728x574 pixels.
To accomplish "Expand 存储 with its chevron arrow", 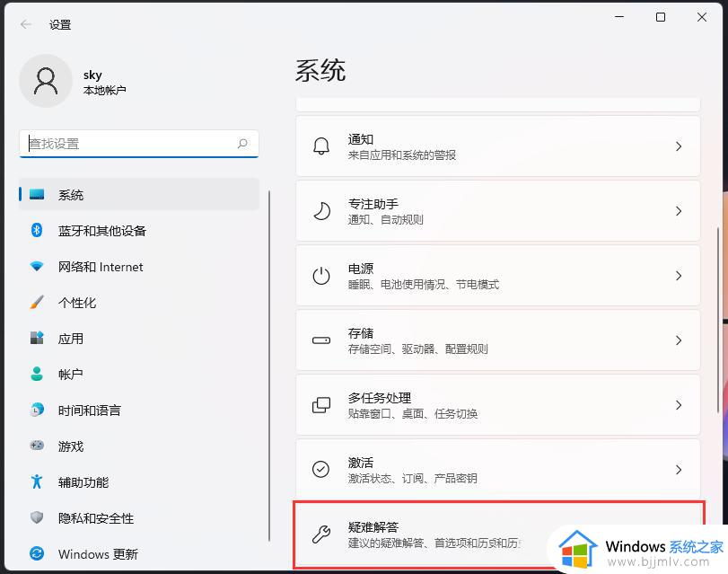I will pos(679,340).
